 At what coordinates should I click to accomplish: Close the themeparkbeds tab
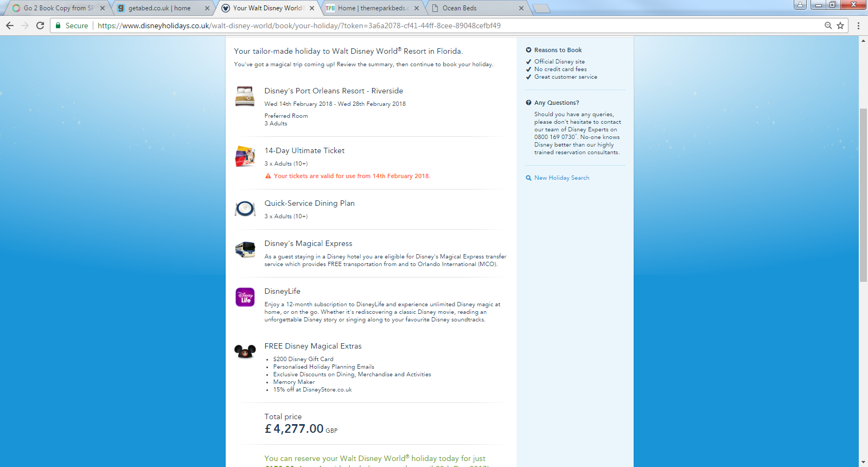[417, 8]
